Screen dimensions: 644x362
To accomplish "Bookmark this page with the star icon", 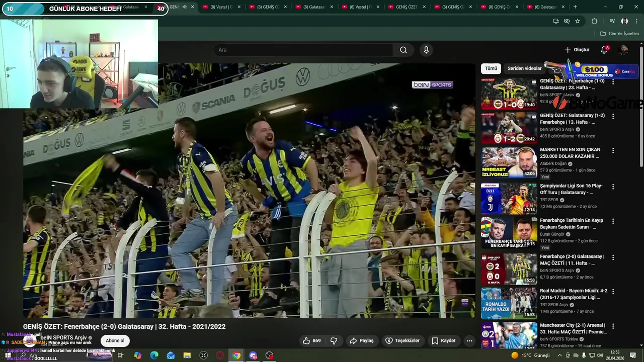I will [x=578, y=21].
